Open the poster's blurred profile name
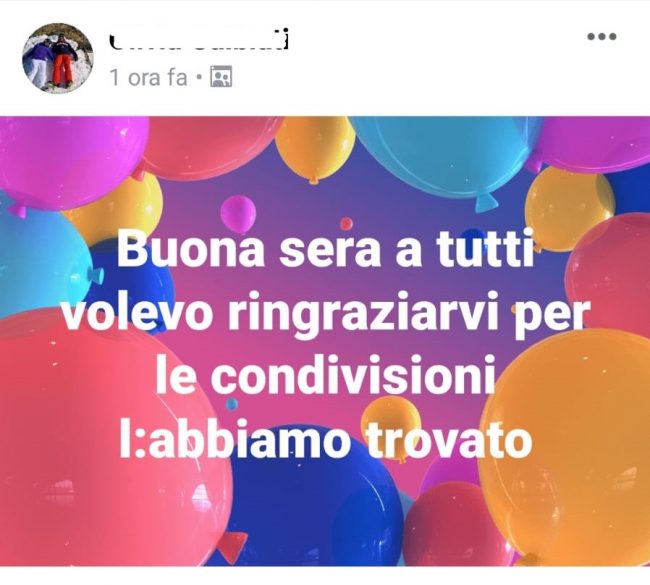The image size is (650, 585). [x=199, y=39]
